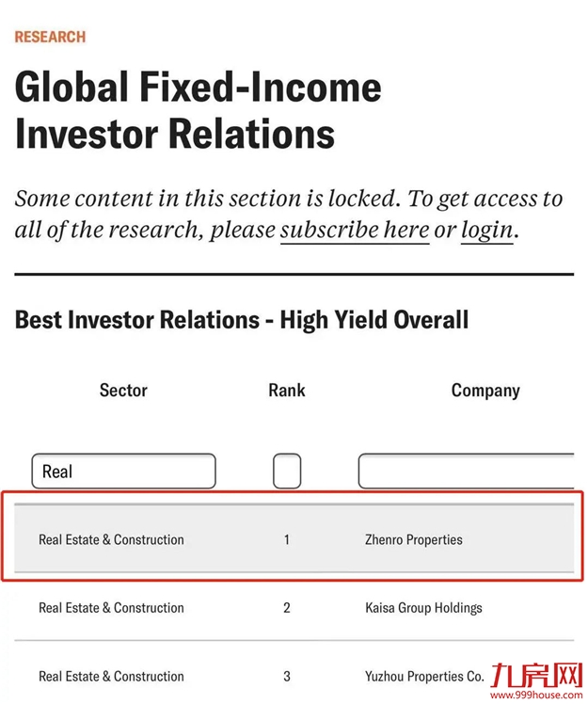Select the Zhenro Properties company cell

point(414,540)
